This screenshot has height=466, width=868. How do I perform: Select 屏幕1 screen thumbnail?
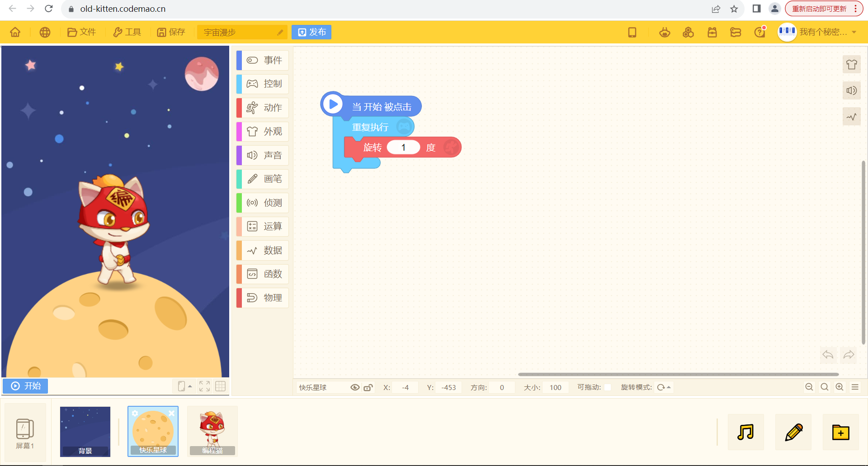click(25, 433)
